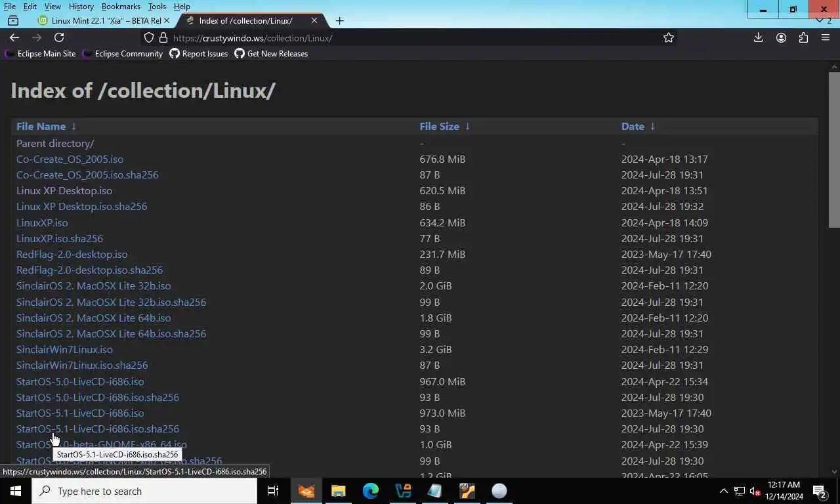840x504 pixels.
Task: Open the Firefox account menu
Action: point(781,37)
